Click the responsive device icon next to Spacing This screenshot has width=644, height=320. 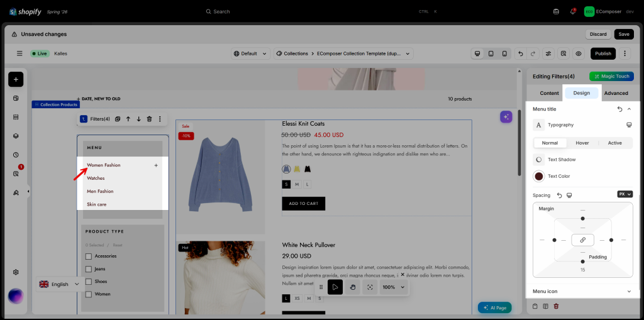pyautogui.click(x=569, y=195)
